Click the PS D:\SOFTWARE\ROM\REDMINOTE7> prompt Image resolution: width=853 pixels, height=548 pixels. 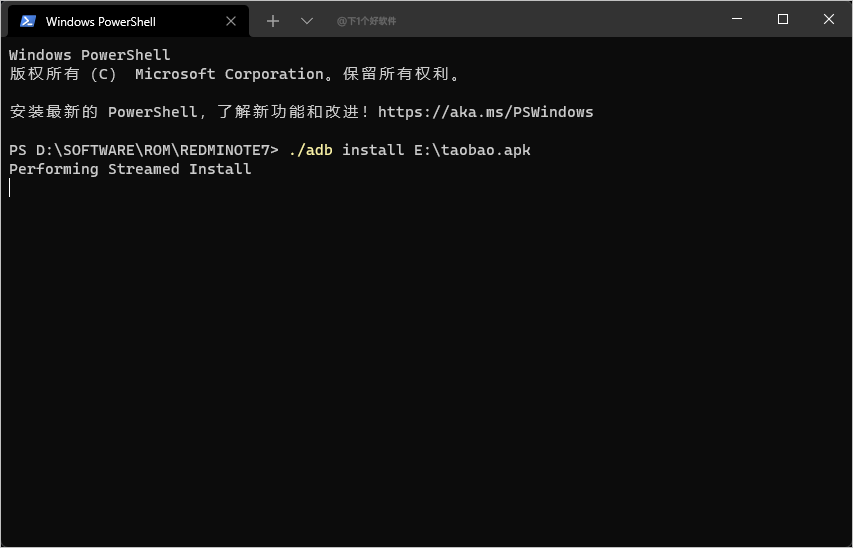pos(144,150)
